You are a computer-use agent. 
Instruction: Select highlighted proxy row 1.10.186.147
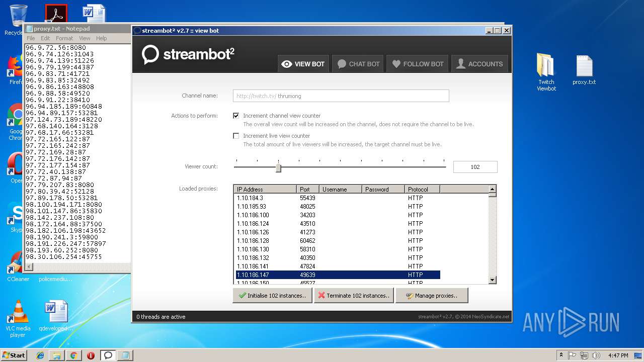pos(338,275)
